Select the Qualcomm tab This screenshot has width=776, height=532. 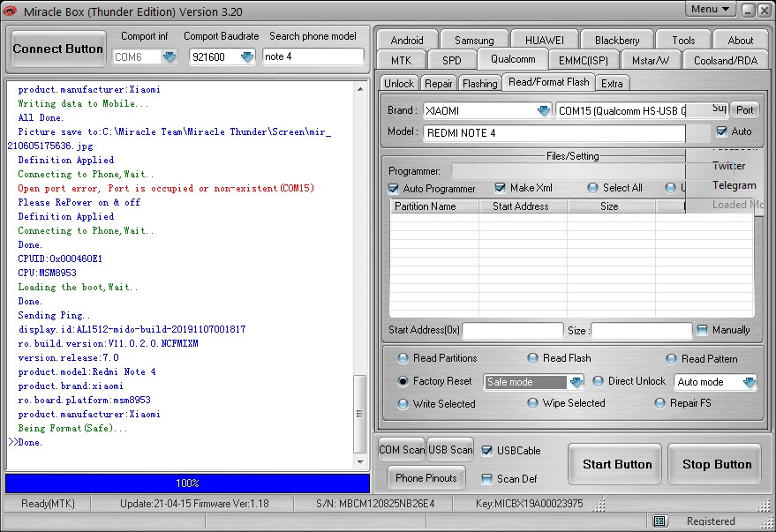click(x=513, y=59)
